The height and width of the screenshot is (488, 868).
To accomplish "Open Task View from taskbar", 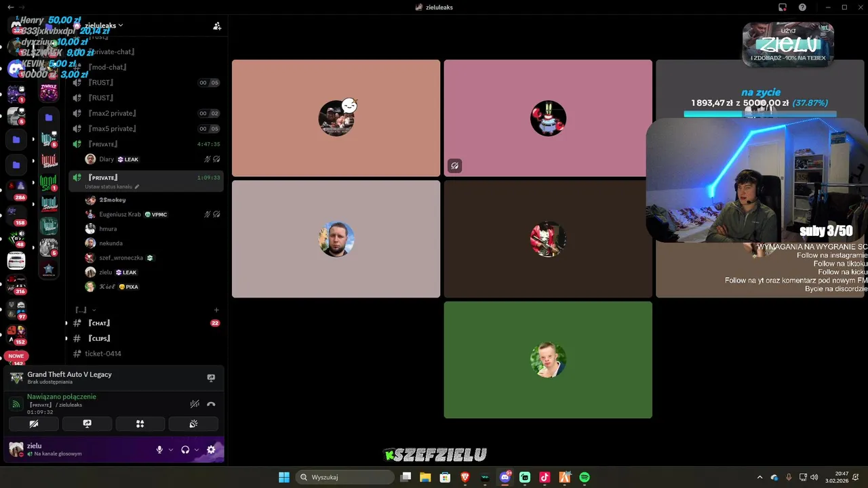I will tap(406, 477).
